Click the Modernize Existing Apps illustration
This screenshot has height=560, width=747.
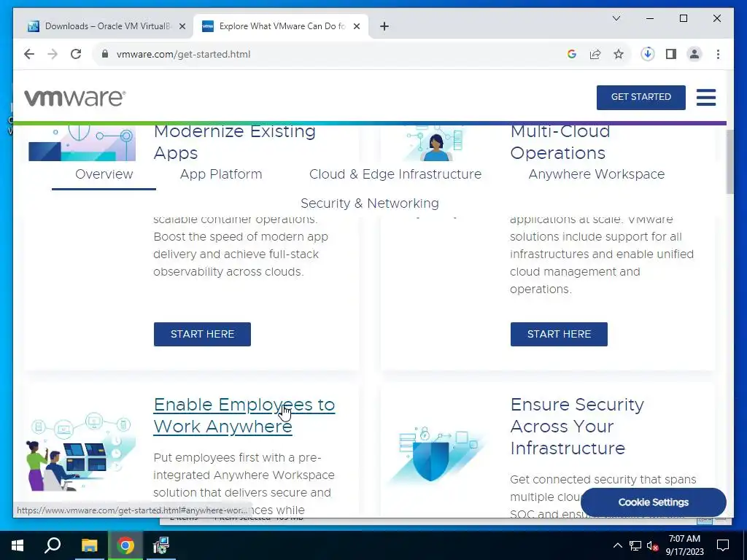[x=82, y=143]
